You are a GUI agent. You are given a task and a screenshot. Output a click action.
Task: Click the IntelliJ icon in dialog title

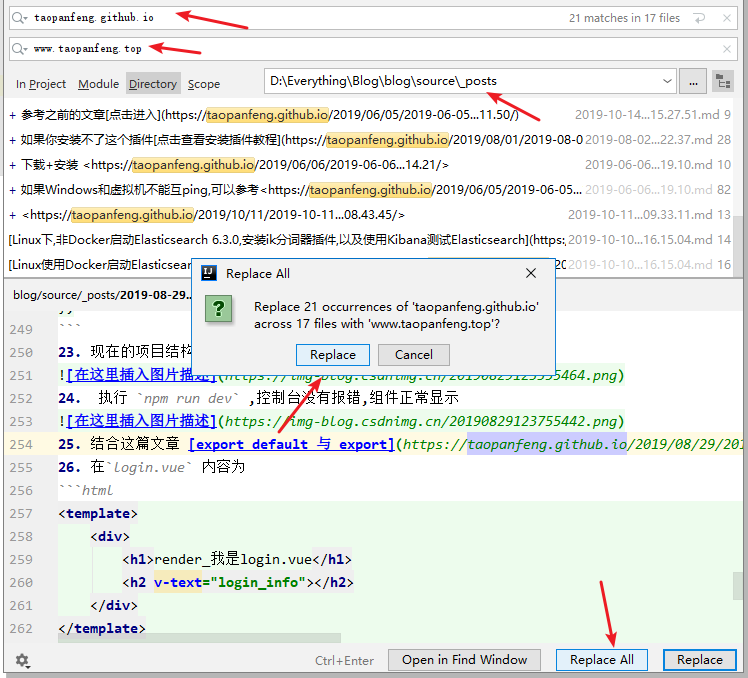coord(208,273)
